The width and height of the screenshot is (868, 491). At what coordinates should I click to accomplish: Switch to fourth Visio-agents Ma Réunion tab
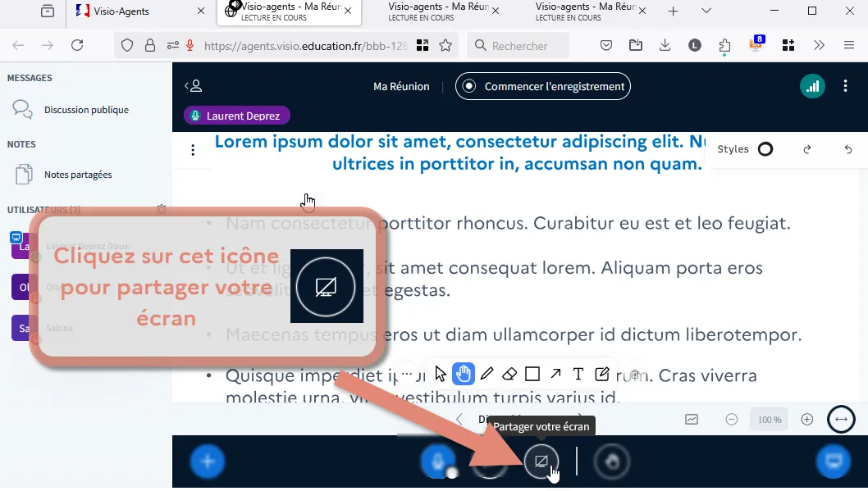click(x=585, y=11)
